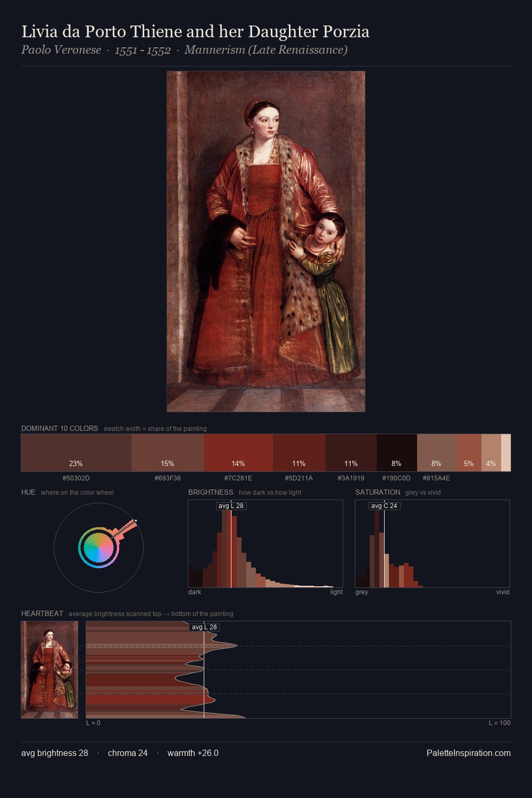Click the small painting thumbnail in Heartbeat section
The width and height of the screenshot is (532, 798).
[49, 670]
